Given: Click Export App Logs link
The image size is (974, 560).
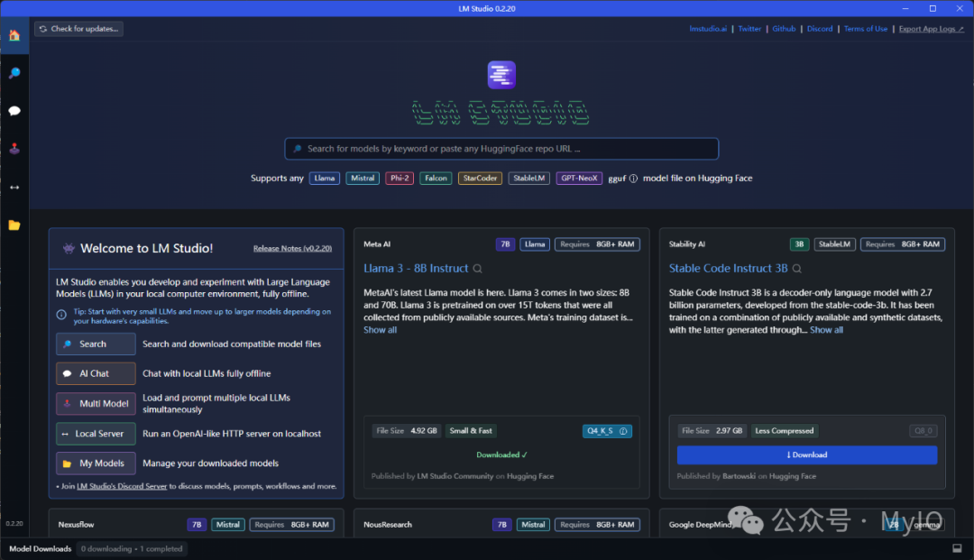Looking at the screenshot, I should point(931,29).
